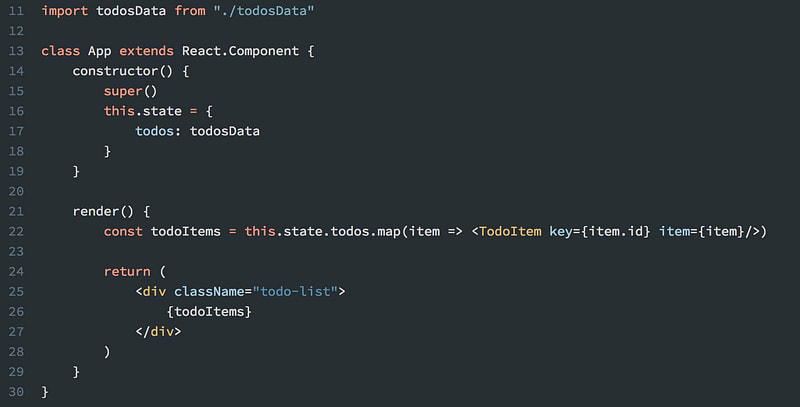Screen dimensions: 800x407
Task: Click the "todo-list" className string
Action: tap(295, 292)
